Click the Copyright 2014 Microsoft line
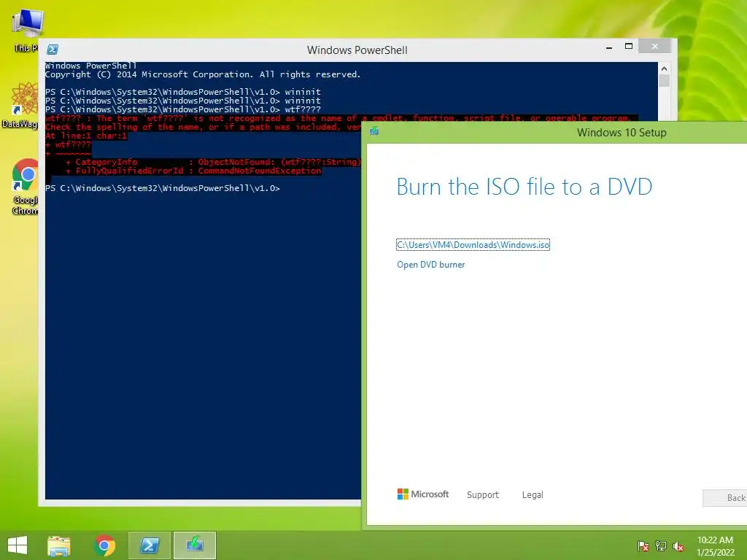This screenshot has height=560, width=747. tap(203, 74)
